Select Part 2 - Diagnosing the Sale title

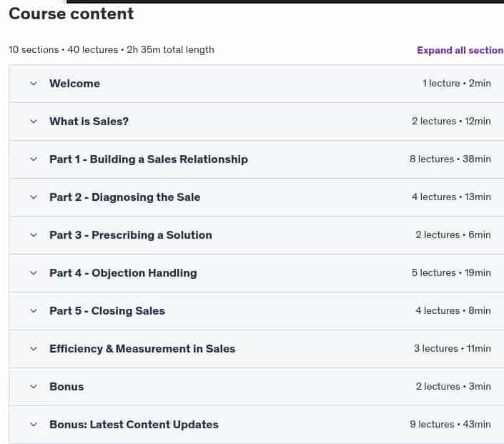click(x=124, y=197)
